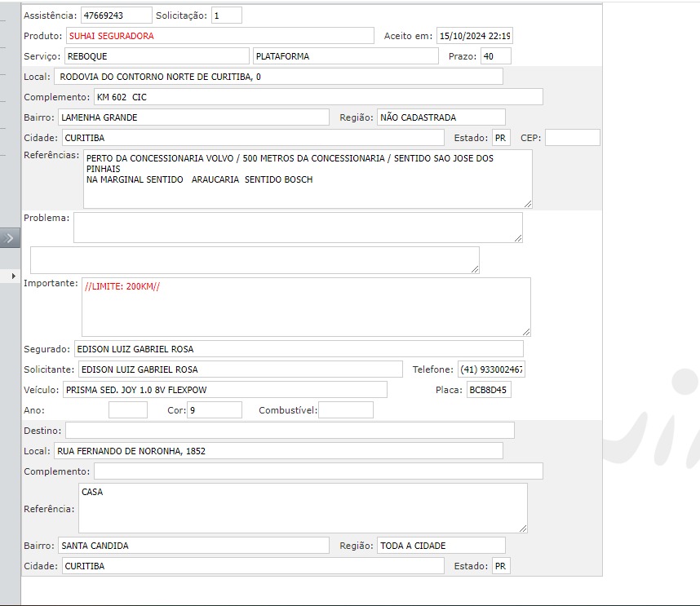The height and width of the screenshot is (606, 700).
Task: Click inside the Referências text area
Action: point(307,179)
